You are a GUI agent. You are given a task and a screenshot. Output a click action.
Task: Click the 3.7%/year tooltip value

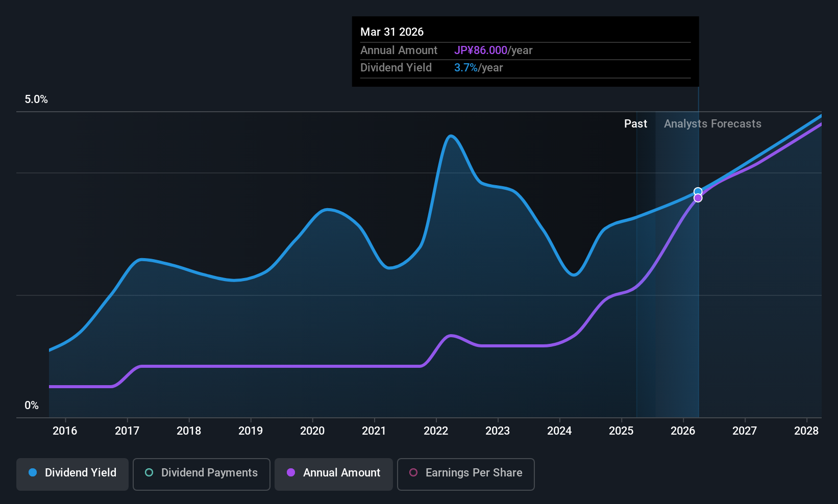478,68
